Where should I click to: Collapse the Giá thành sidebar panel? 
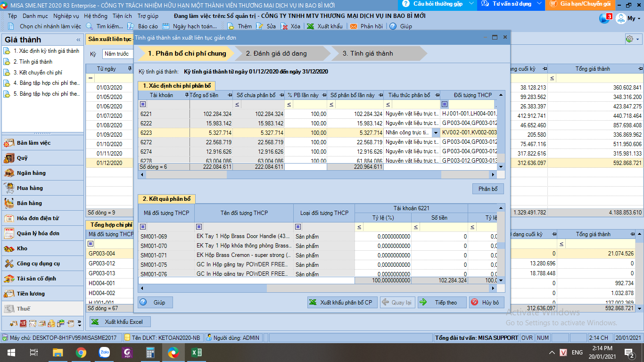pyautogui.click(x=78, y=40)
